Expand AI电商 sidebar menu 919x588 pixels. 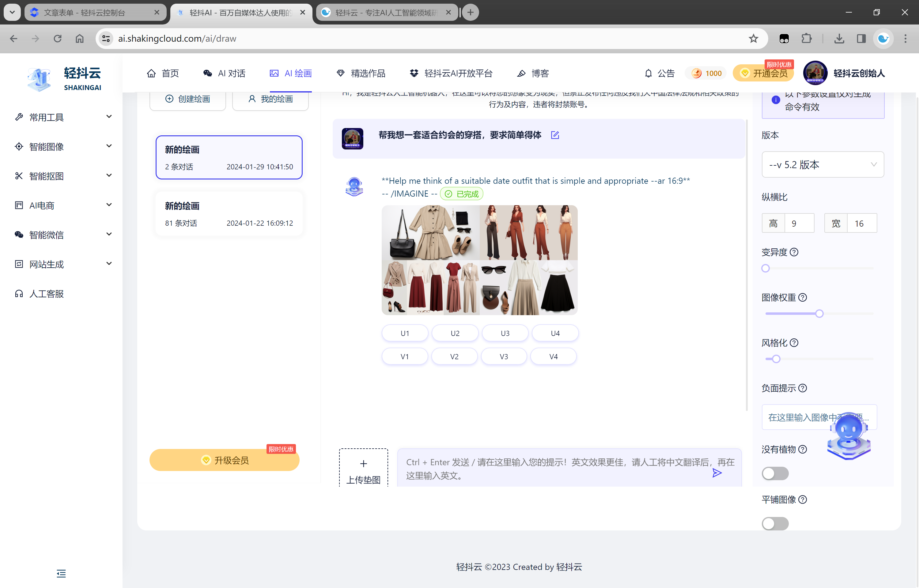point(63,205)
